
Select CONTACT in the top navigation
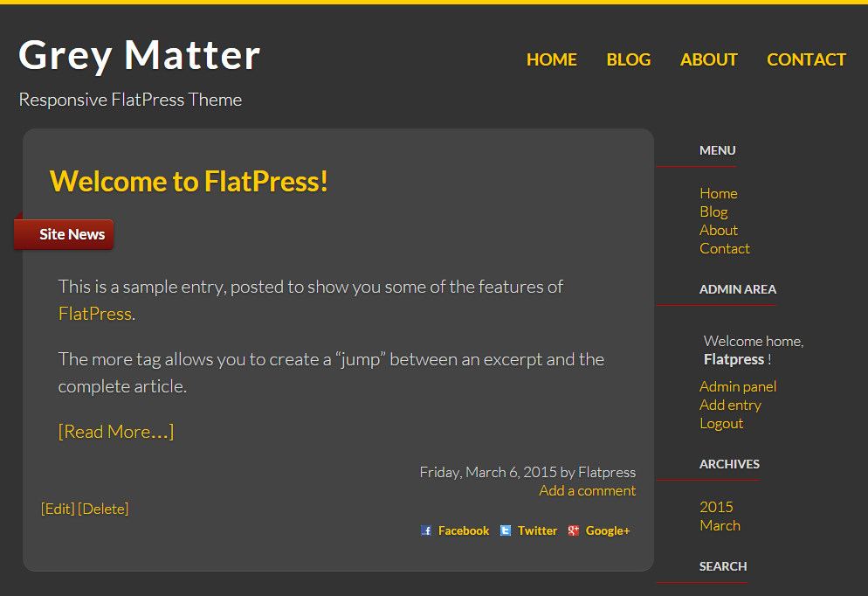click(806, 59)
